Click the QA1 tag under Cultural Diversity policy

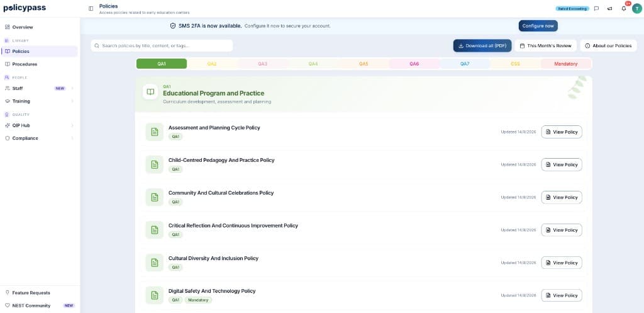click(175, 268)
